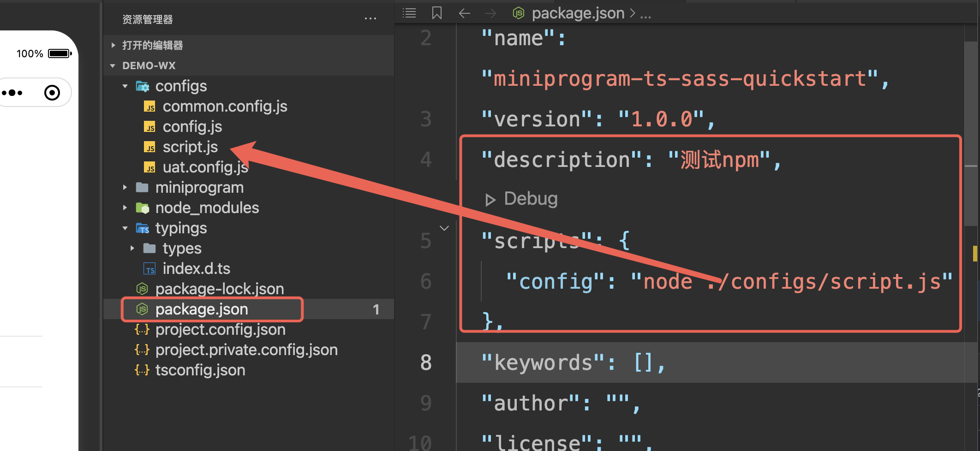The width and height of the screenshot is (980, 451).
Task: Collapse the DEMO-WX project section
Action: coord(113,66)
